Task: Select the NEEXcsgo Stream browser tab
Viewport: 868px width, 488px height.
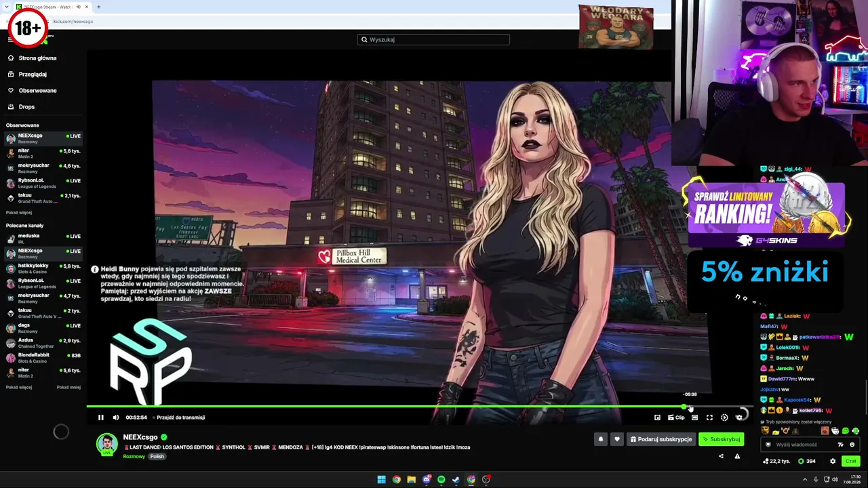Action: coord(52,7)
